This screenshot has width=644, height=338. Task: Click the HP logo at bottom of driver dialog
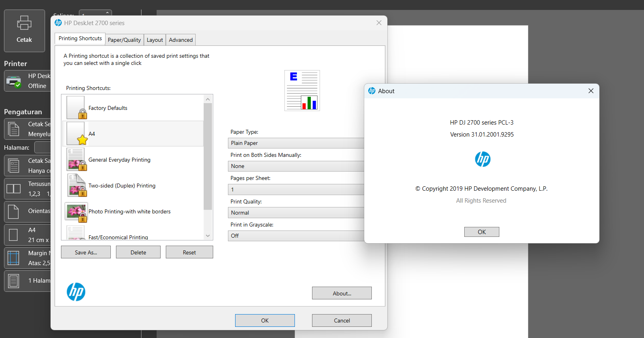coord(76,292)
